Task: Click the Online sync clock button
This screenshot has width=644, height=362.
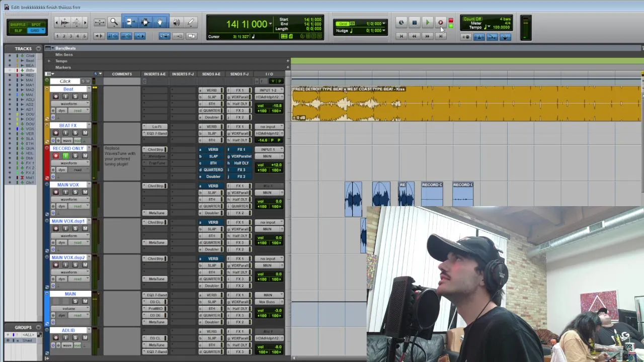Action: pyautogui.click(x=401, y=23)
